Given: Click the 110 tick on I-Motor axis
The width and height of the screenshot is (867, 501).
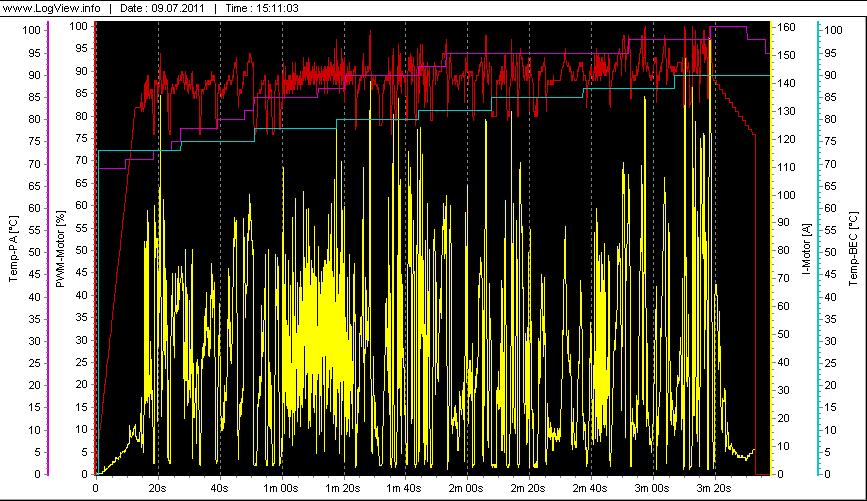Looking at the screenshot, I should click(x=786, y=167).
